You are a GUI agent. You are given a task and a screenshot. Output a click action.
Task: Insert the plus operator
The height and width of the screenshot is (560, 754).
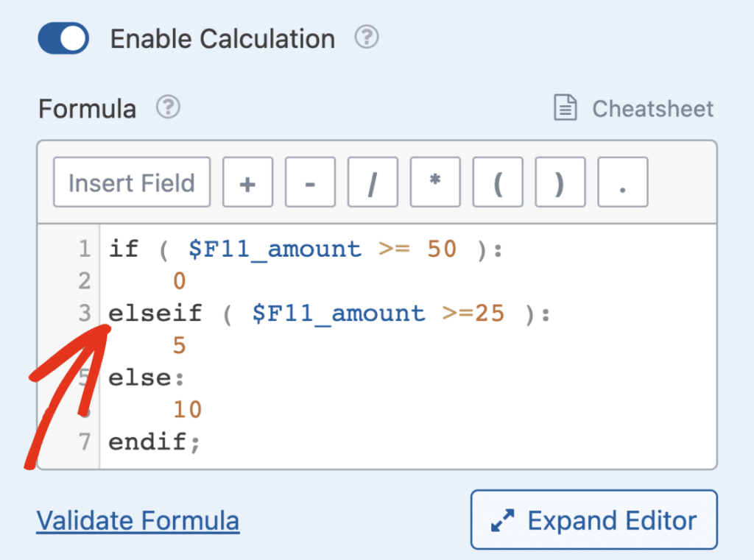click(x=247, y=182)
